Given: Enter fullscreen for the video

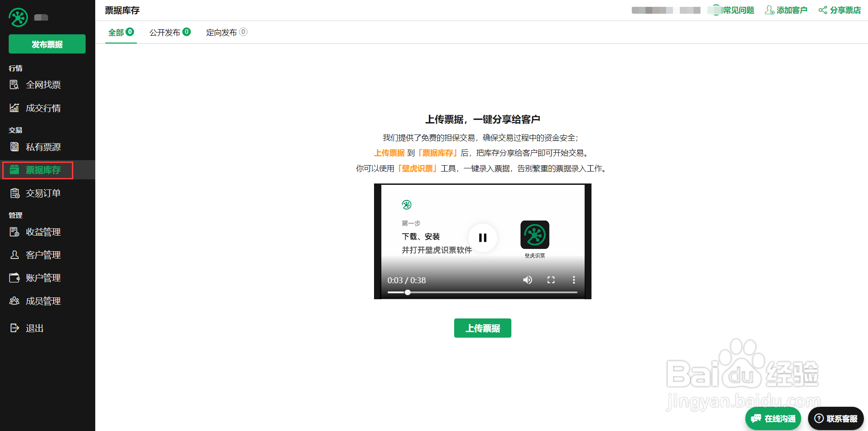Looking at the screenshot, I should click(x=551, y=280).
